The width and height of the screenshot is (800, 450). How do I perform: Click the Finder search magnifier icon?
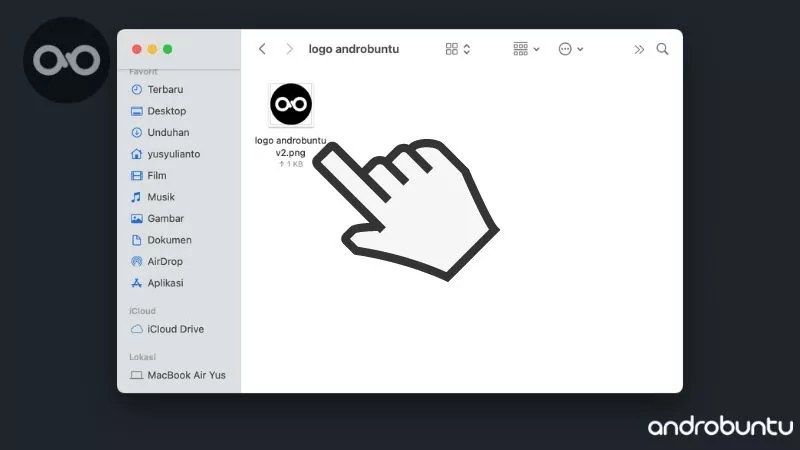point(662,49)
